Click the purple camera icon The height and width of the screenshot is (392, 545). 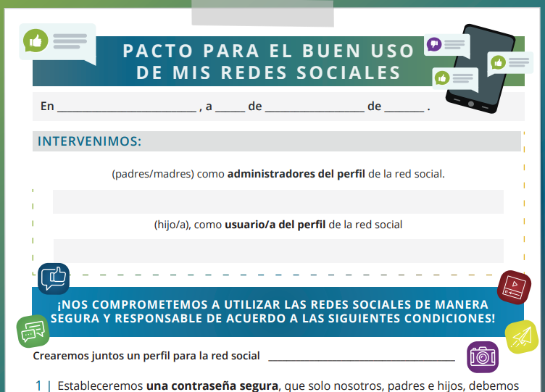point(483,357)
